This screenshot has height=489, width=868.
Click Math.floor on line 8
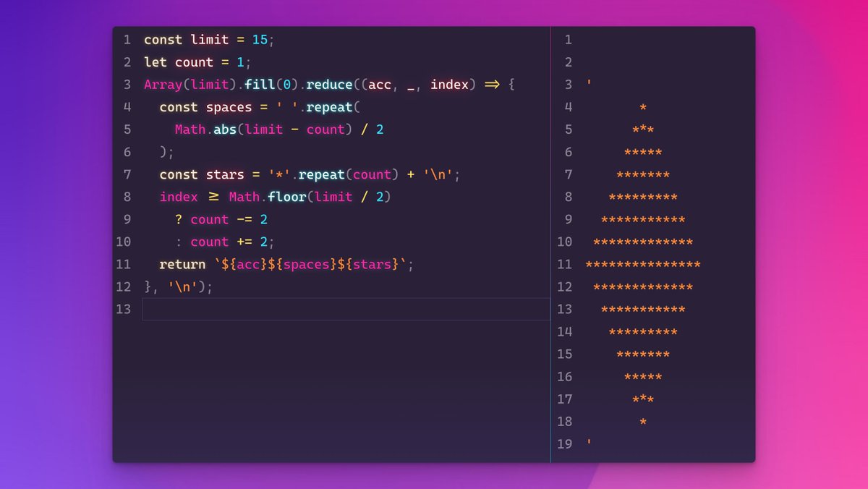[268, 197]
